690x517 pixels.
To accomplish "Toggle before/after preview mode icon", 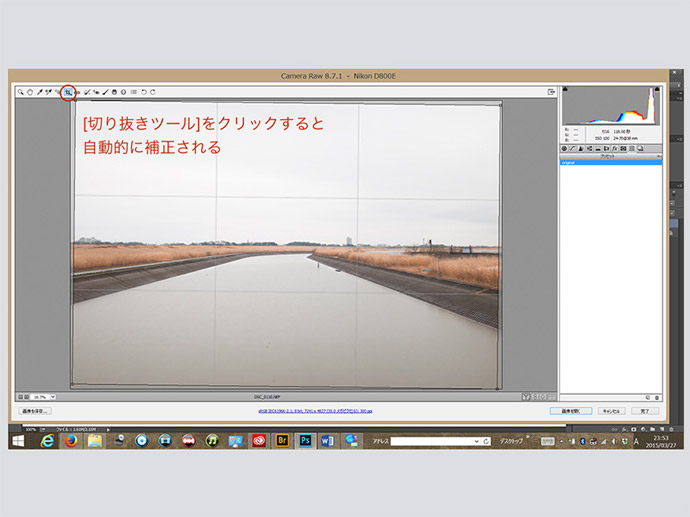I will (x=526, y=397).
